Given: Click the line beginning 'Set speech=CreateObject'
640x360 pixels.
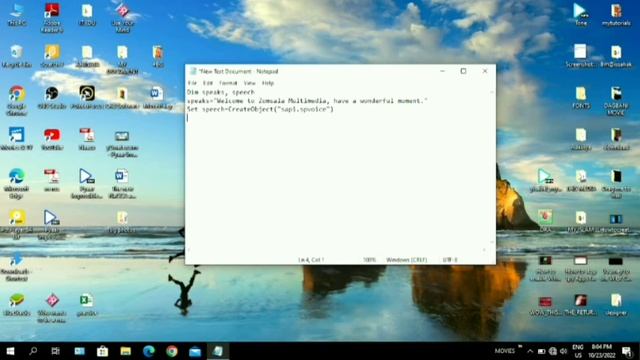Looking at the screenshot, I should 260,109.
